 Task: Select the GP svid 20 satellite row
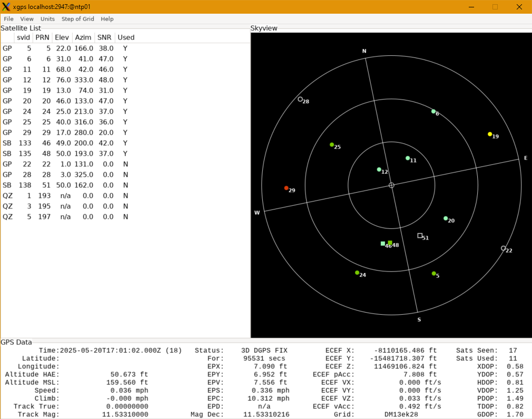125,101
